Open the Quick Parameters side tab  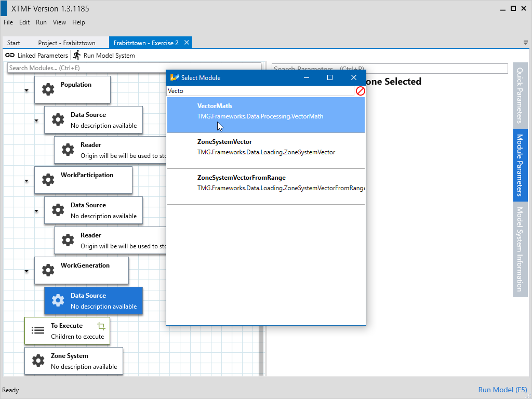(x=520, y=95)
